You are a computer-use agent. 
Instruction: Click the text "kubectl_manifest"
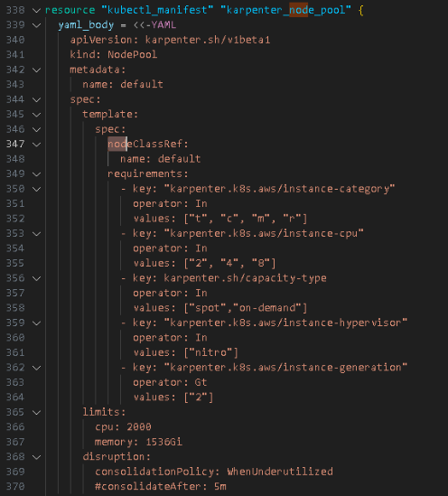(x=157, y=10)
